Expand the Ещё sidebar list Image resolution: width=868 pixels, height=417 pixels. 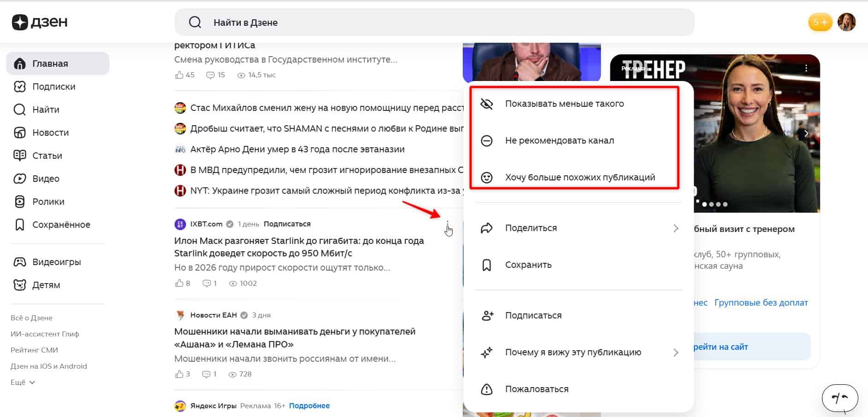[x=23, y=382]
